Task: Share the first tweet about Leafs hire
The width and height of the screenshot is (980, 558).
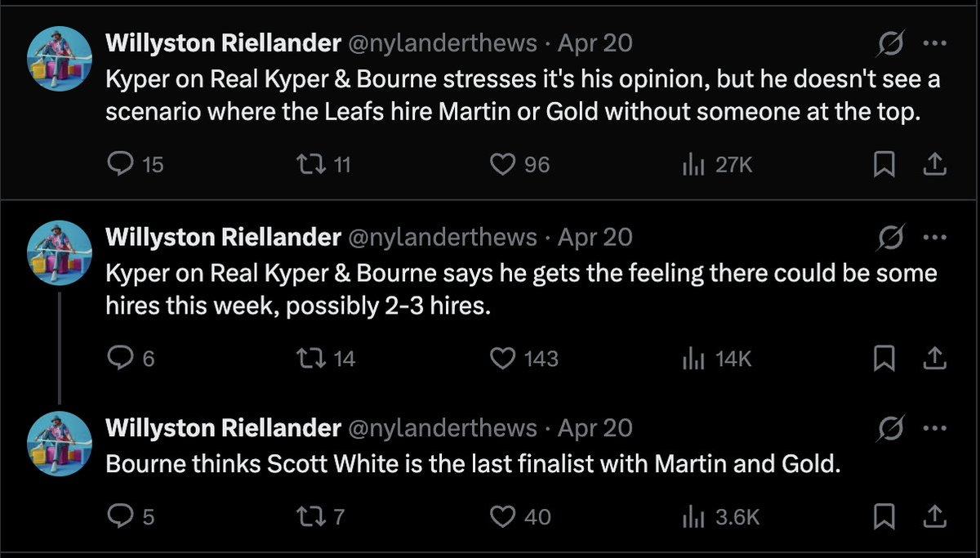Action: (x=934, y=165)
